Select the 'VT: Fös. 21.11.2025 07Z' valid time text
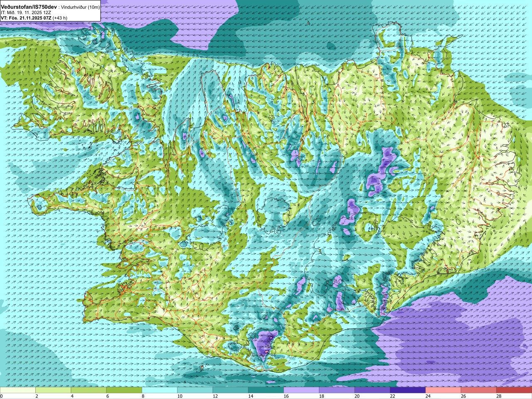Viewport: 532px width, 399px height. coord(26,18)
